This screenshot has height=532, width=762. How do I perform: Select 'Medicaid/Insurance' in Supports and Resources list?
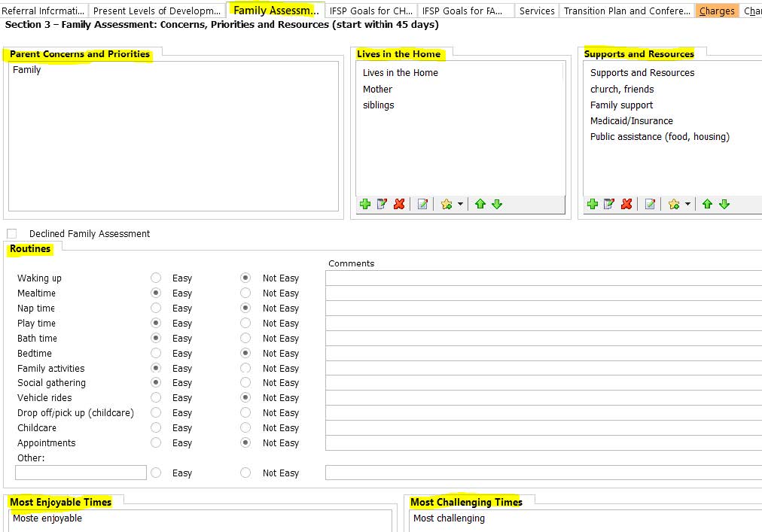click(x=631, y=121)
